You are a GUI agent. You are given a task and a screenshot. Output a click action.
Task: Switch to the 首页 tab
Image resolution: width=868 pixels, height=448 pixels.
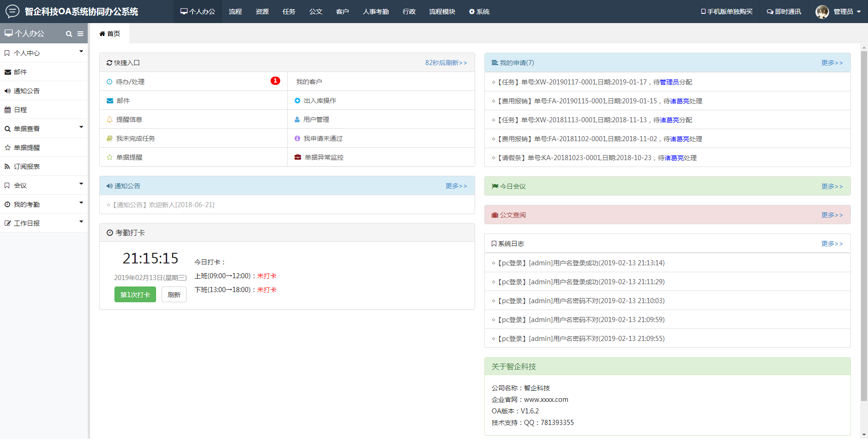coord(110,34)
